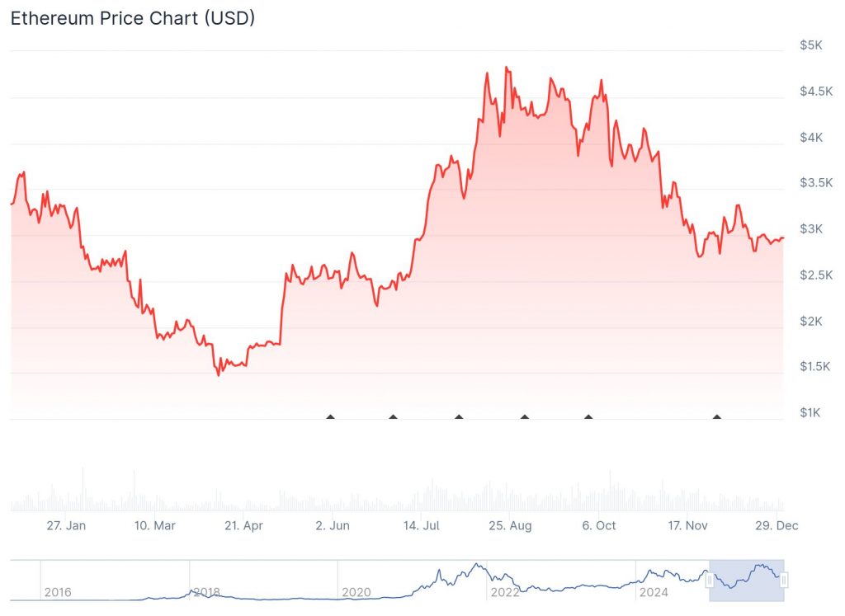Click the event marker right of 17. Nov

[x=717, y=417]
